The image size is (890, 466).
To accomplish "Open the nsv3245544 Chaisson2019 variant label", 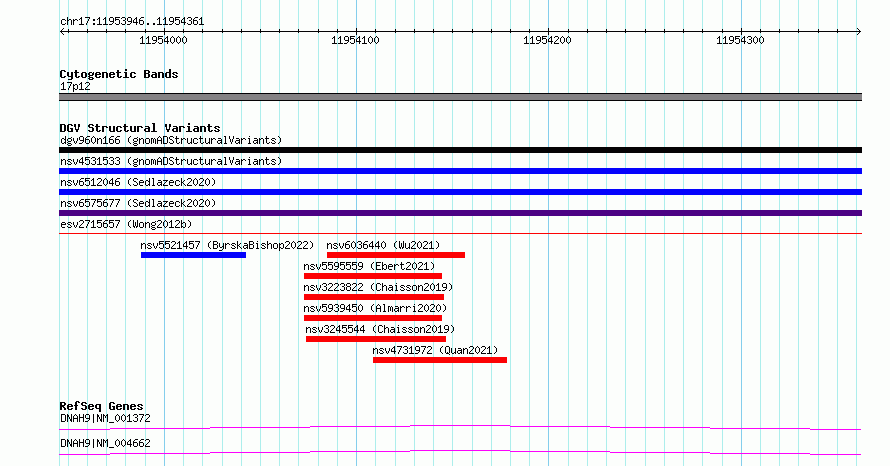I will (380, 329).
